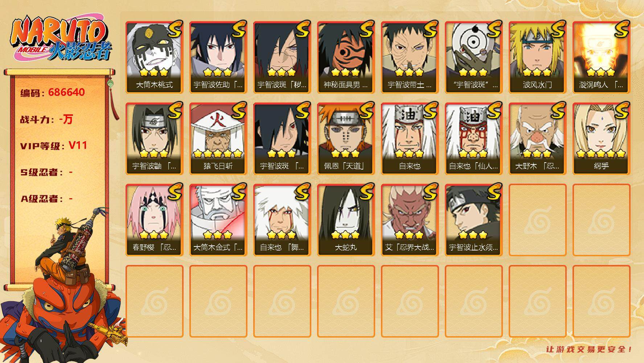This screenshot has height=363, width=644.
Task: Click the Naruto Mobile 火影忍者 logo
Action: pos(60,40)
